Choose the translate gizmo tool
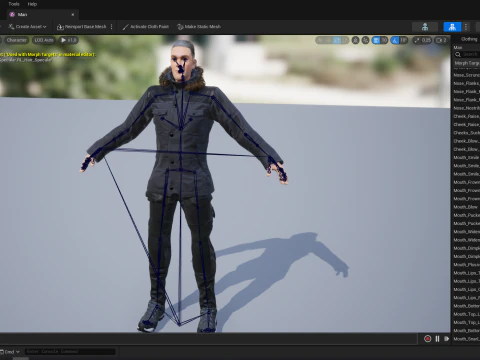Viewport: 480px width, 360px height. [x=329, y=40]
